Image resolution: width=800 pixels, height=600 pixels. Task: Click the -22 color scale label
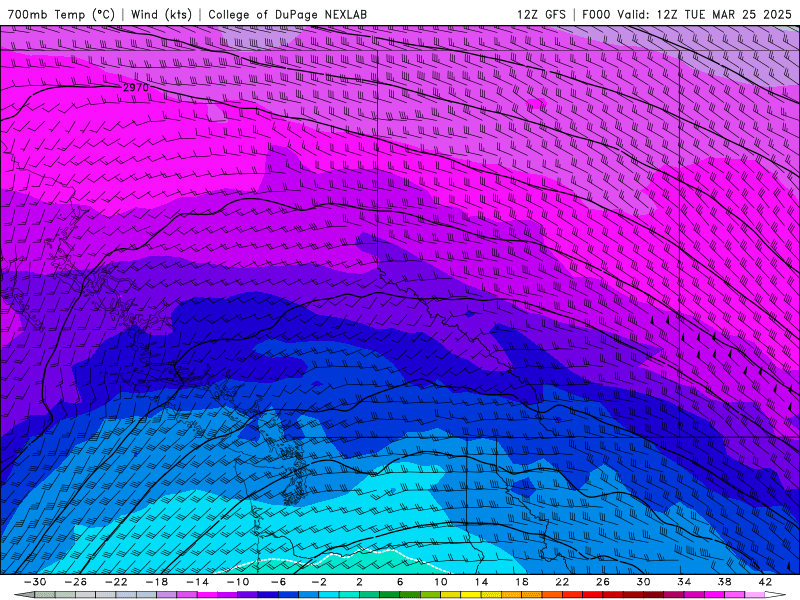tap(116, 582)
